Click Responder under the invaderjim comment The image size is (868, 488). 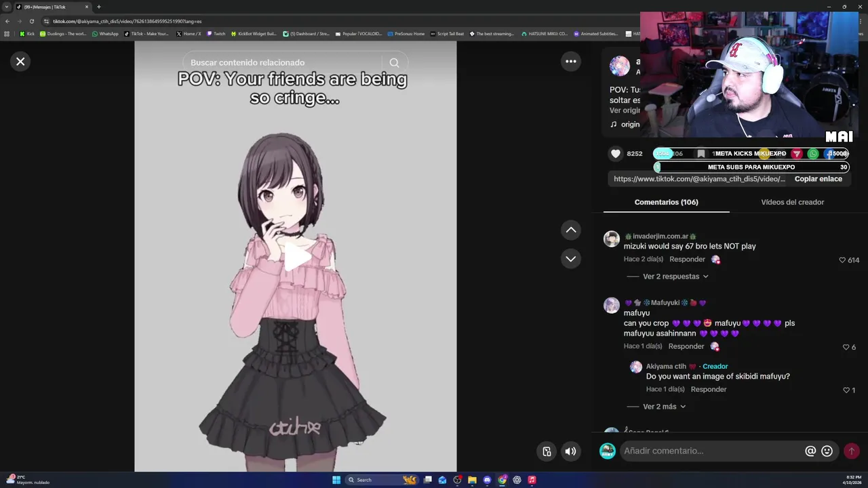coord(687,260)
